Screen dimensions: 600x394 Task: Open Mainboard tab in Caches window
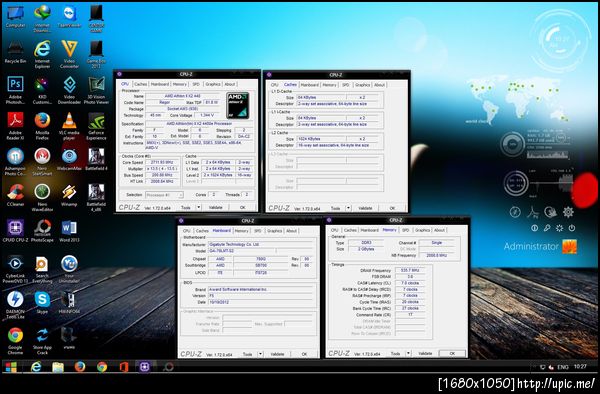tap(310, 85)
